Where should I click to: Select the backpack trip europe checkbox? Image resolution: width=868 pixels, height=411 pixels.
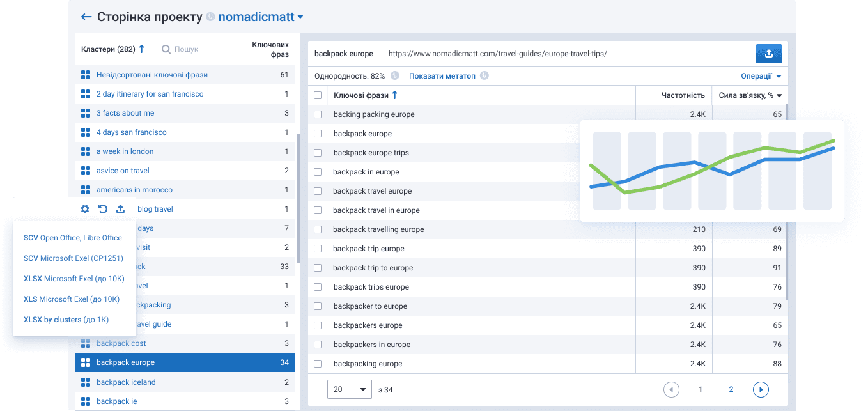point(318,249)
